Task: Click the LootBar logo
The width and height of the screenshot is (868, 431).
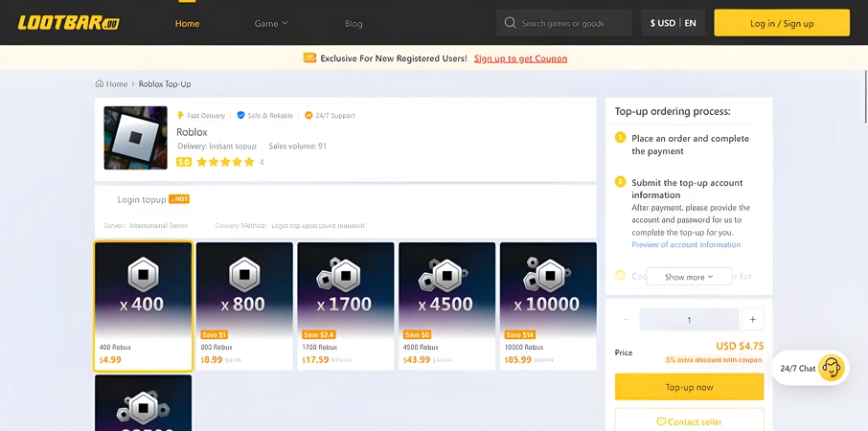Action: (x=68, y=23)
